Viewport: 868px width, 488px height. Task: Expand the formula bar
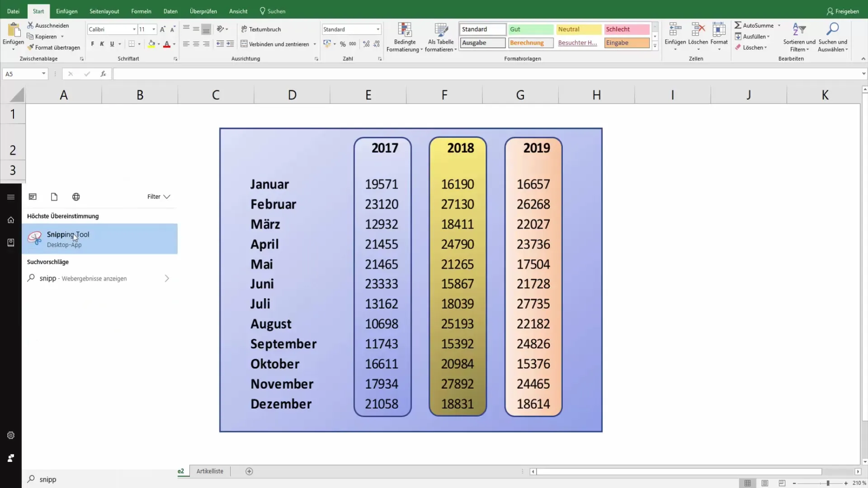point(863,74)
